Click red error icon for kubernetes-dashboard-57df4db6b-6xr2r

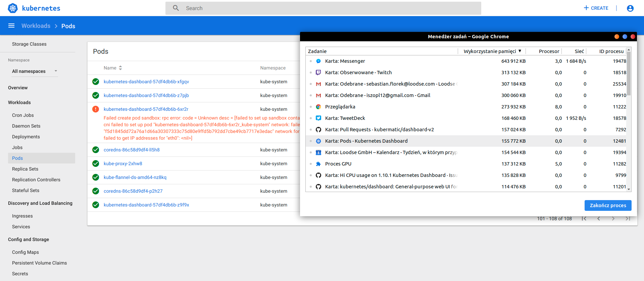click(x=96, y=109)
